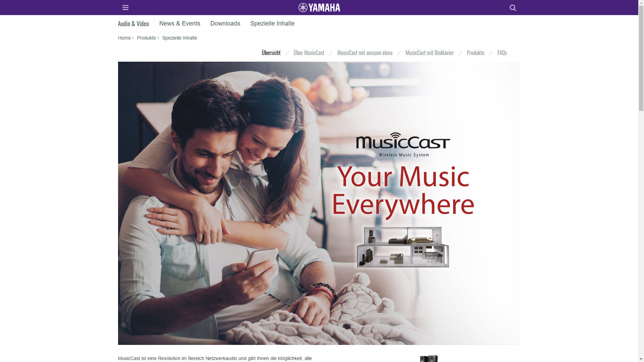
Task: Click the scrollbar down arrow
Action: pyautogui.click(x=641, y=359)
